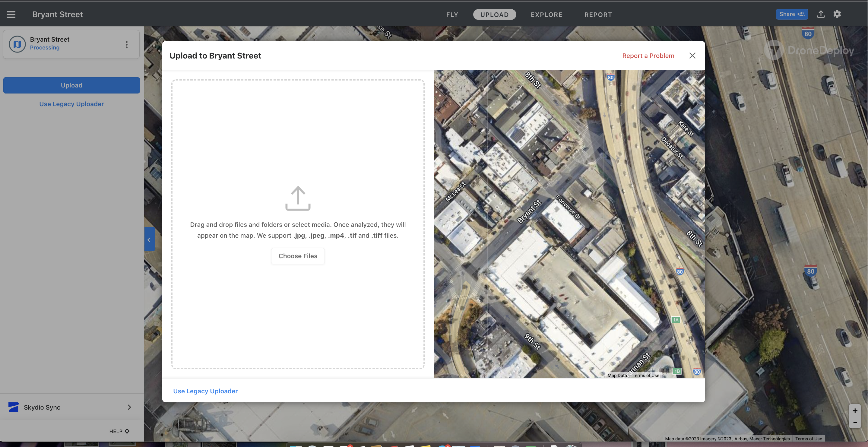Click the 1A exit marker on preview map

point(676,320)
